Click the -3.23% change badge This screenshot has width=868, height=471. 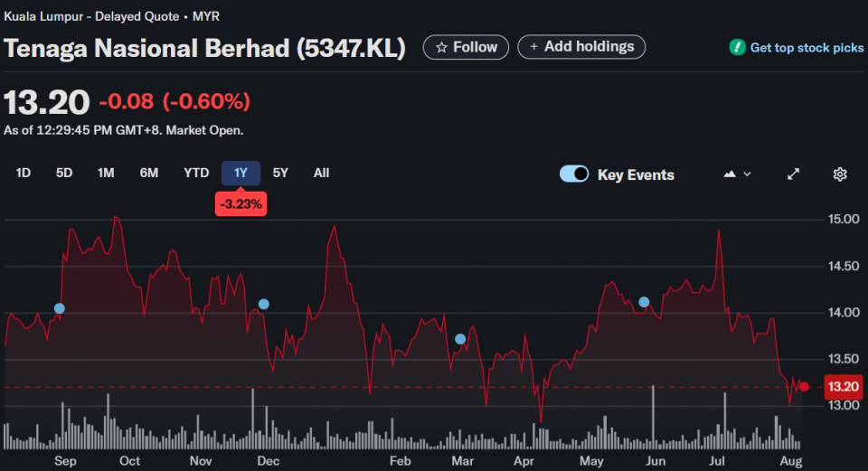pyautogui.click(x=241, y=204)
